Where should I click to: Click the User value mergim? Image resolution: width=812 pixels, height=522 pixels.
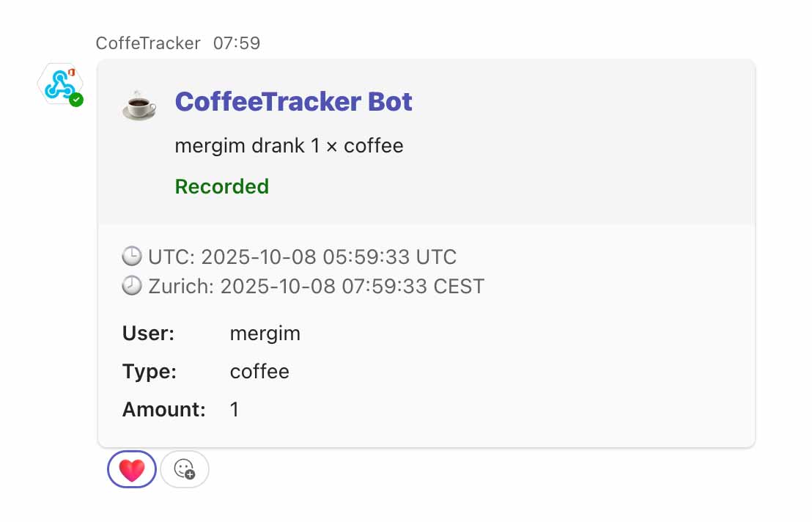point(265,334)
